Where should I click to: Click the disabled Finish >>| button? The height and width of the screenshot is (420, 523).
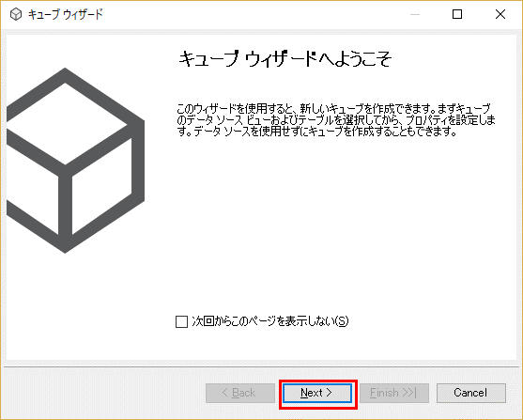pyautogui.click(x=394, y=393)
